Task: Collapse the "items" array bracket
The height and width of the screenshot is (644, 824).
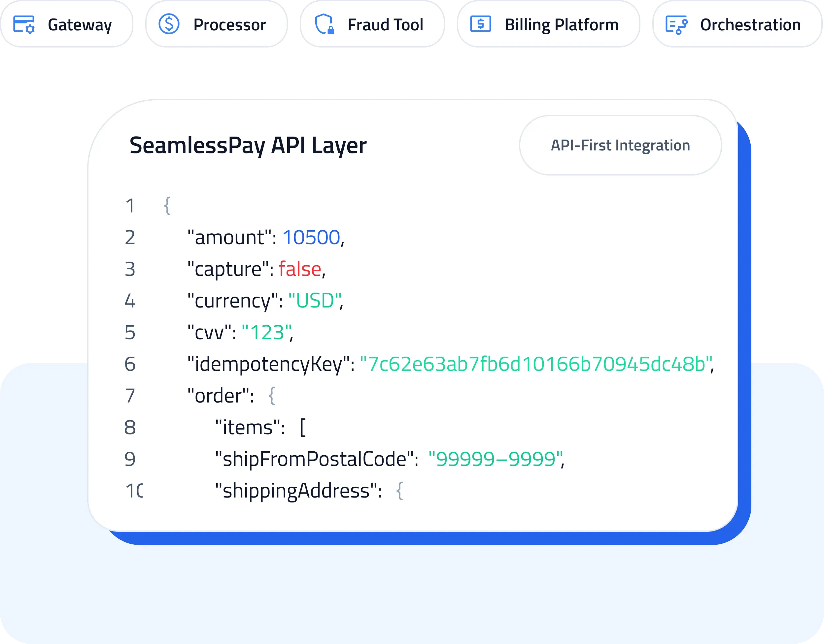Action: 303,428
